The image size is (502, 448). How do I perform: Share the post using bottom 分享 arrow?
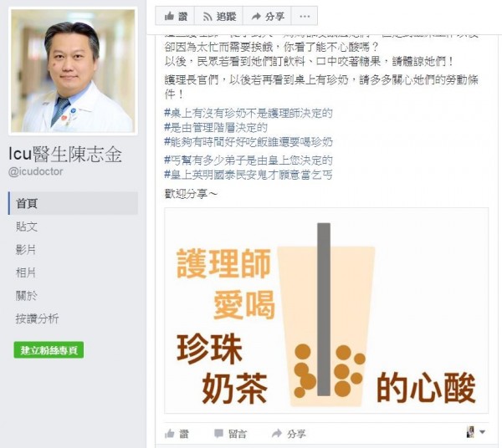pos(289,434)
